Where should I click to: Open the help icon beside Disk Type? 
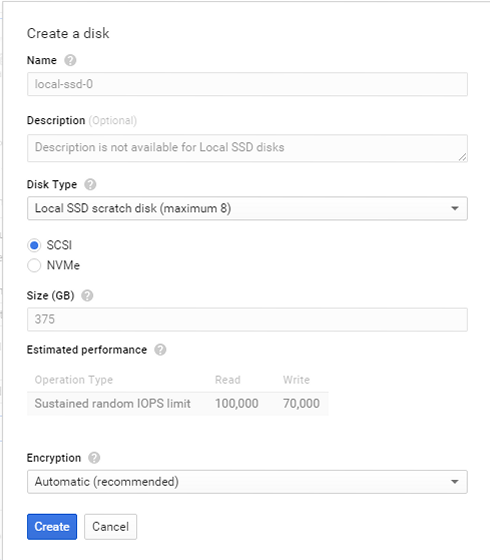(x=90, y=185)
